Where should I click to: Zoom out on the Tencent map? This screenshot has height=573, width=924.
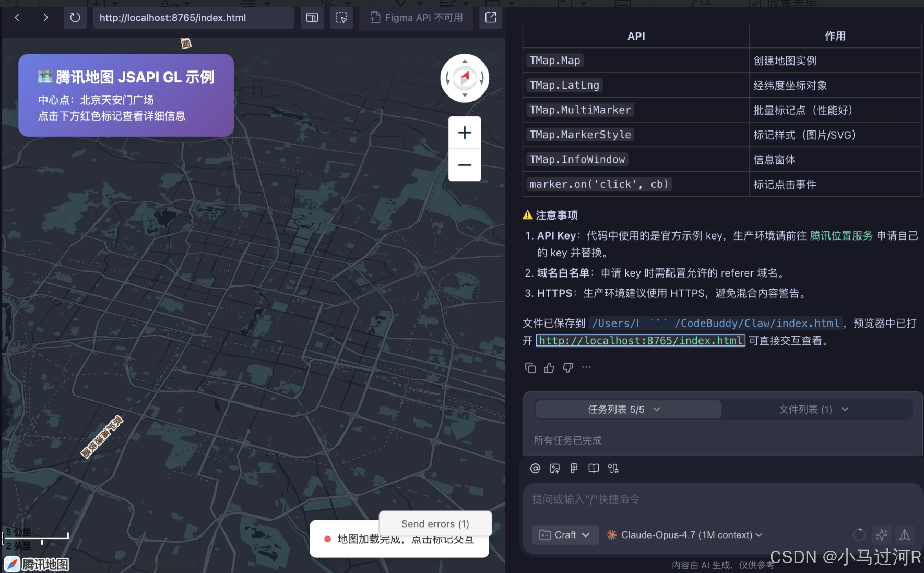click(465, 165)
